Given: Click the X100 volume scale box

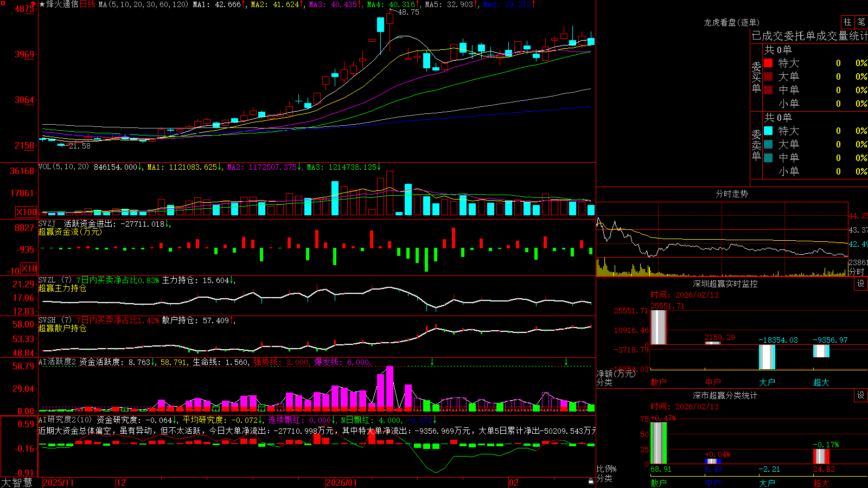Looking at the screenshot, I should (27, 212).
